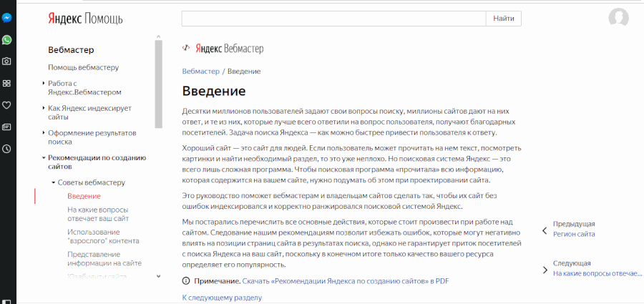The width and height of the screenshot is (644, 304).
Task: Open На какие вопросы отвечает ваш сайт
Action: click(98, 214)
